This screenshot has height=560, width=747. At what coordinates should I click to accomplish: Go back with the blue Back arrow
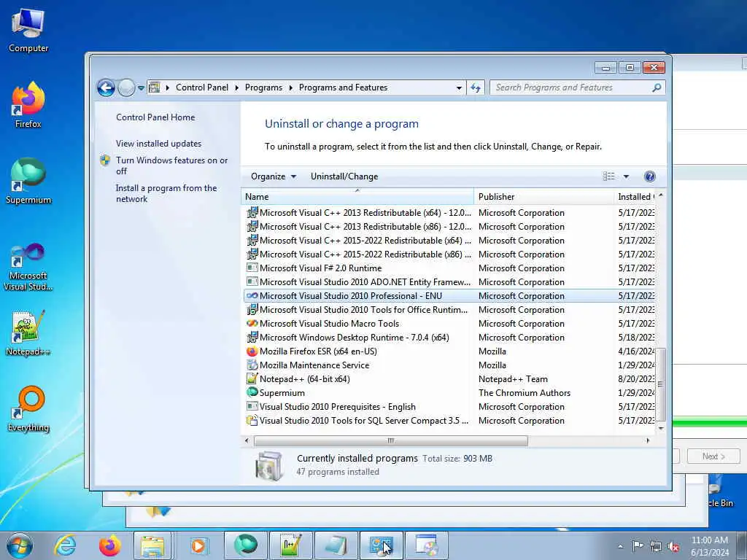(x=106, y=87)
